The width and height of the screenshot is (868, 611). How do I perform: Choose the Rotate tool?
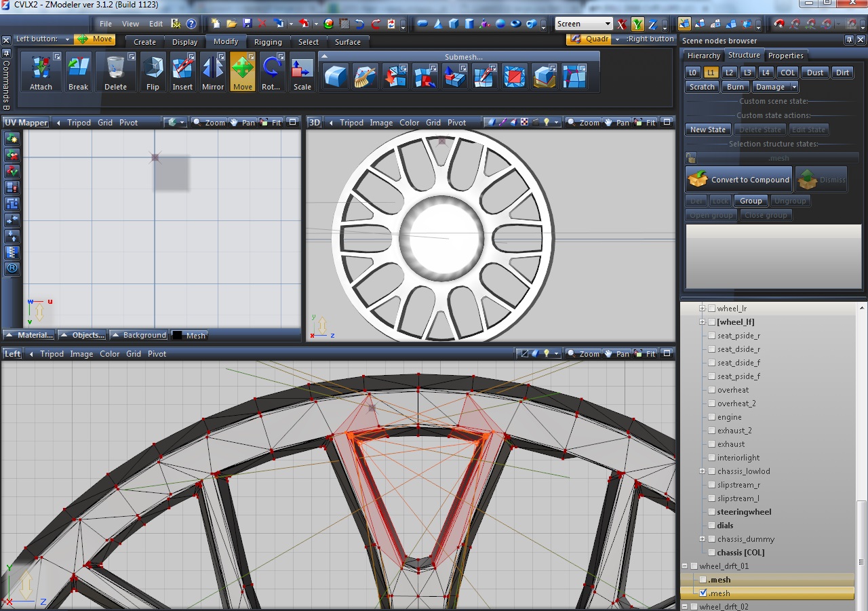click(x=271, y=72)
